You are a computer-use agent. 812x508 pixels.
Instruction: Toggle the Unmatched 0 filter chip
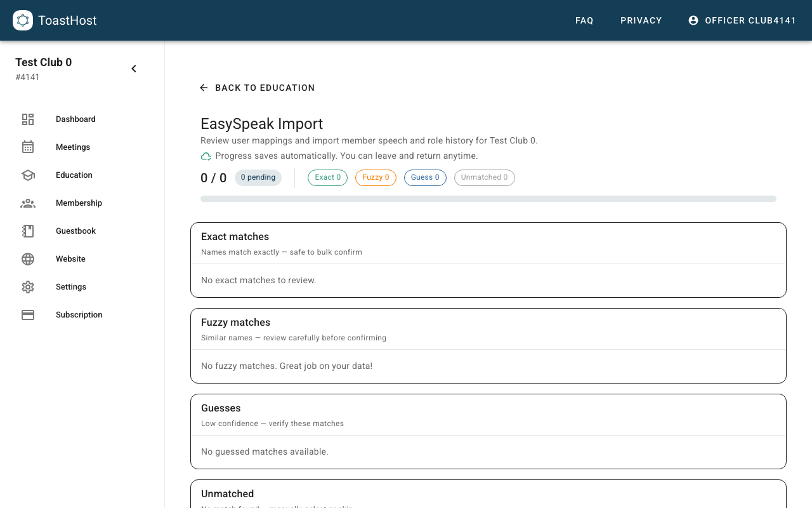pyautogui.click(x=484, y=177)
